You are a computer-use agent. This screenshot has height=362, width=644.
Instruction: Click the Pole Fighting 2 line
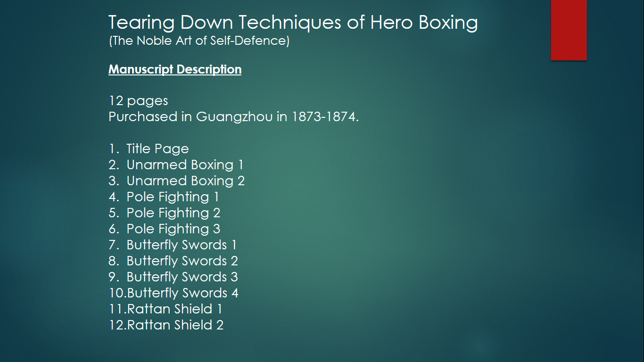(x=173, y=213)
